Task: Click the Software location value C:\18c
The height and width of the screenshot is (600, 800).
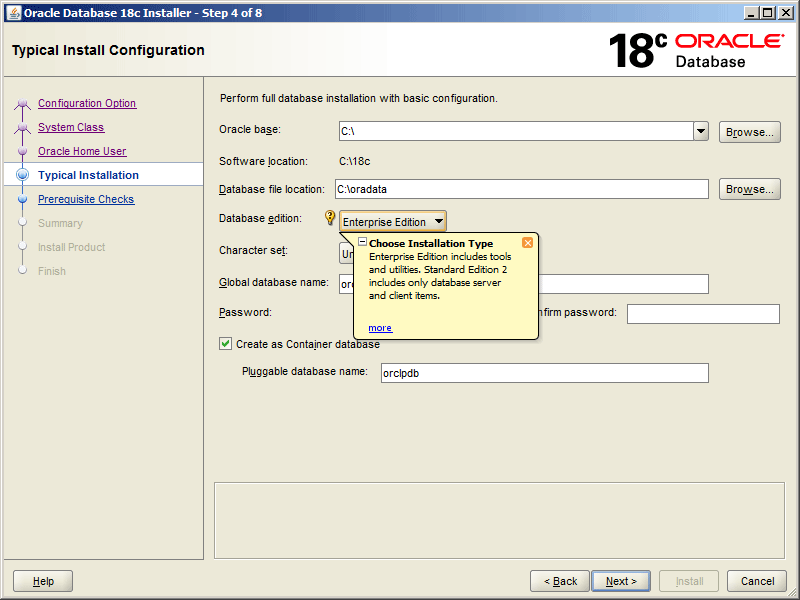Action: 355,161
